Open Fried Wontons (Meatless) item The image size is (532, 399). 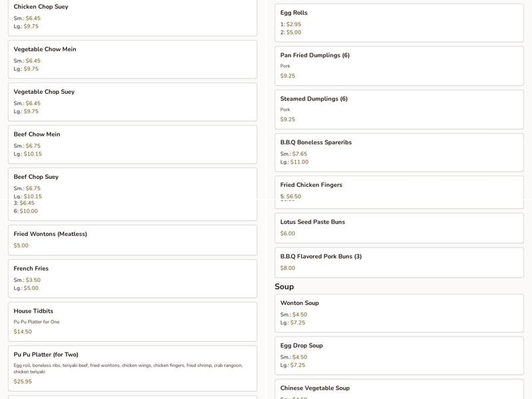point(132,240)
